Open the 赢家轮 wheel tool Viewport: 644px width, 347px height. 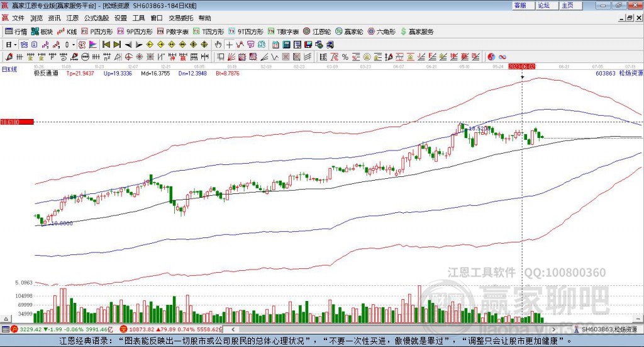click(349, 31)
